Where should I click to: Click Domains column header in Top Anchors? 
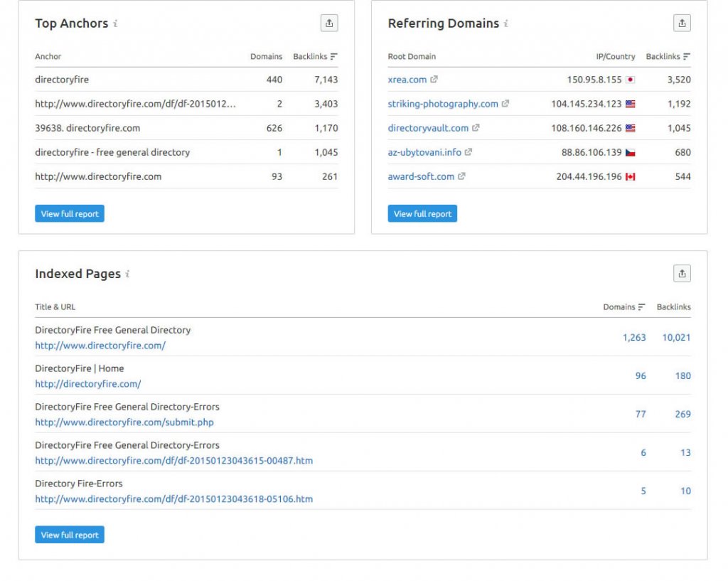point(266,56)
